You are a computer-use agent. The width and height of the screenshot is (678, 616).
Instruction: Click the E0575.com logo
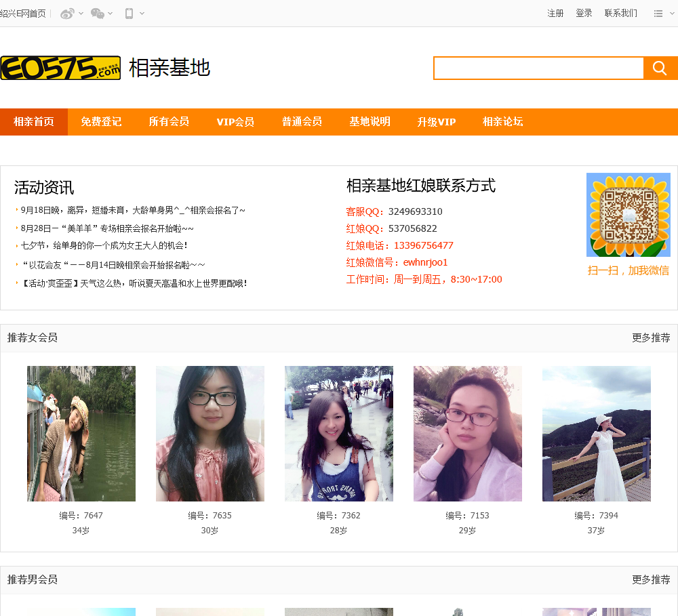click(x=60, y=68)
